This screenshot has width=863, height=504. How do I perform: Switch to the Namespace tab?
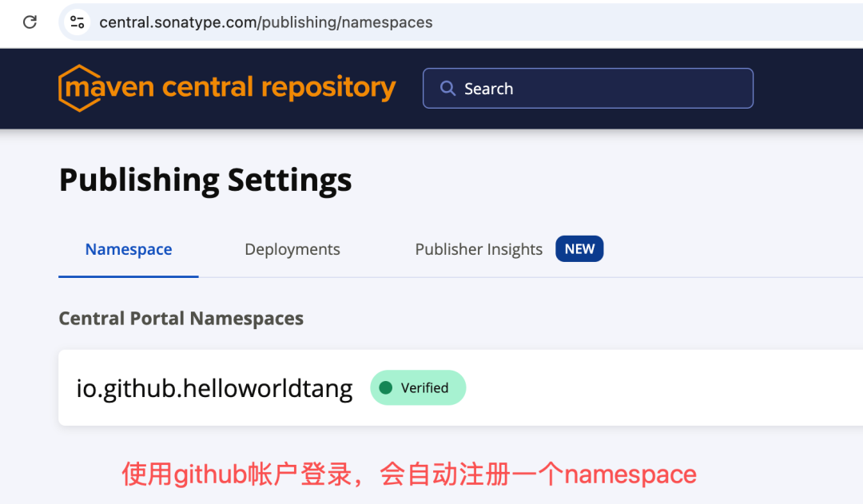click(128, 249)
